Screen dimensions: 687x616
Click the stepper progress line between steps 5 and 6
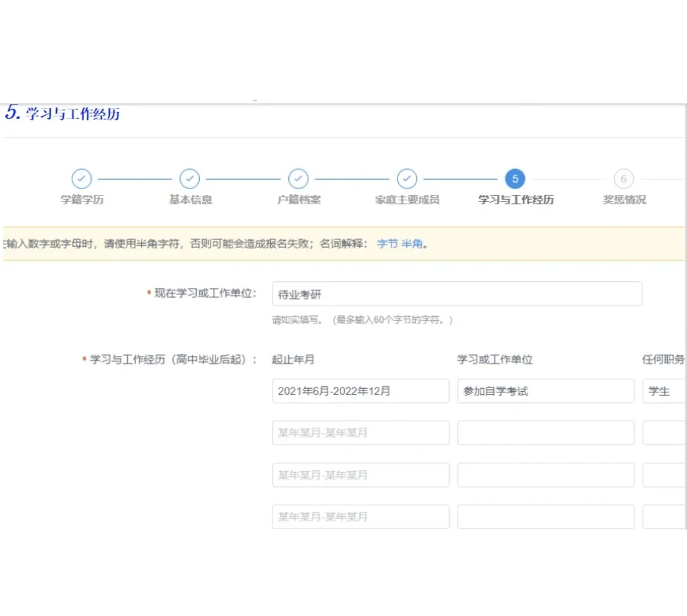point(568,179)
